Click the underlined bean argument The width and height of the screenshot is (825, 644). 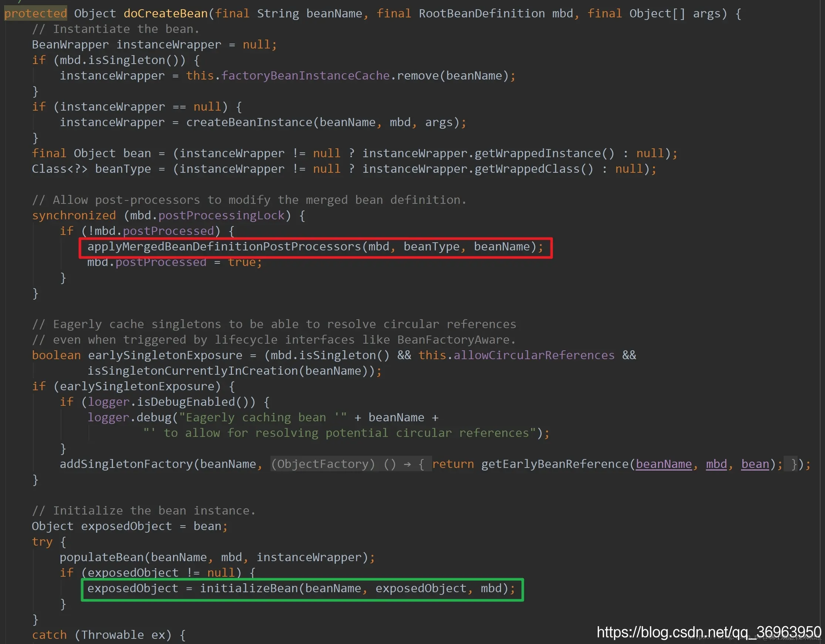pos(755,464)
